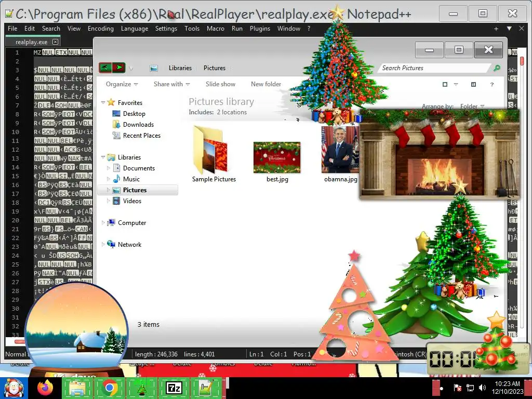Expand the Videos library node
Viewport: 532px width, 399px height.
point(109,201)
